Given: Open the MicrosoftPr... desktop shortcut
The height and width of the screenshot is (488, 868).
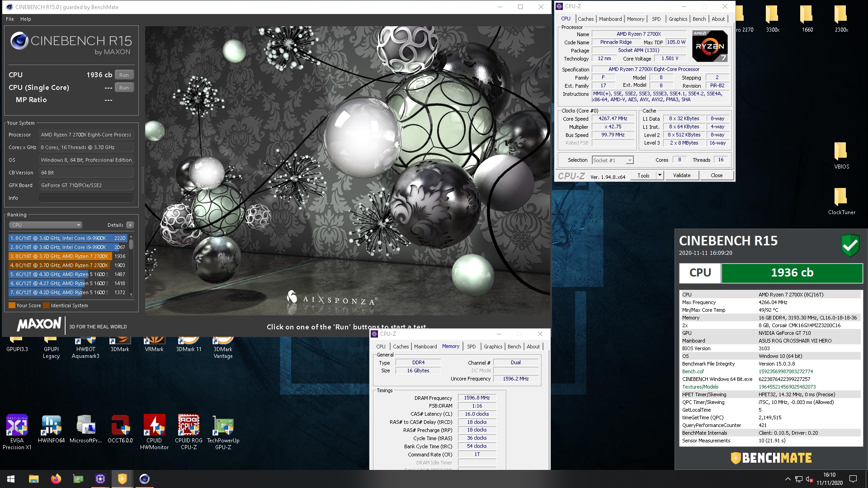Looking at the screenshot, I should [x=85, y=429].
